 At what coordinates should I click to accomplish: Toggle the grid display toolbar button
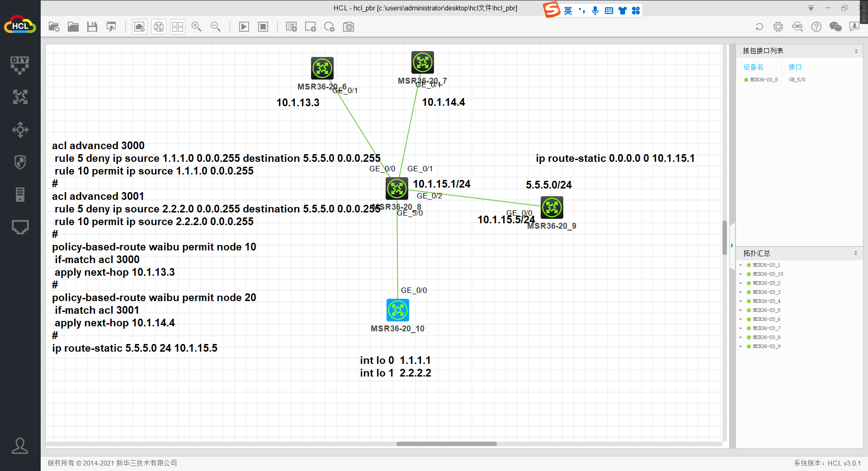point(178,27)
